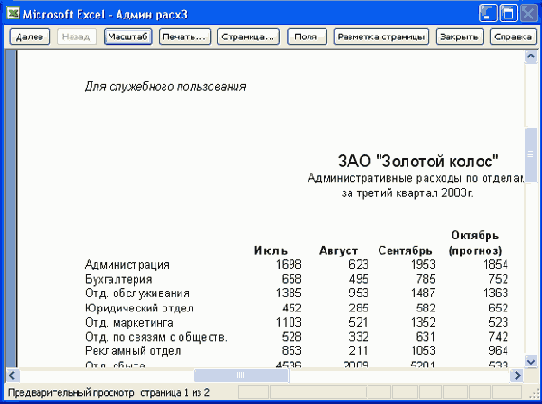Click the header text 'Для служебного пользования'
Screen dimensions: 542x404
(x=166, y=86)
